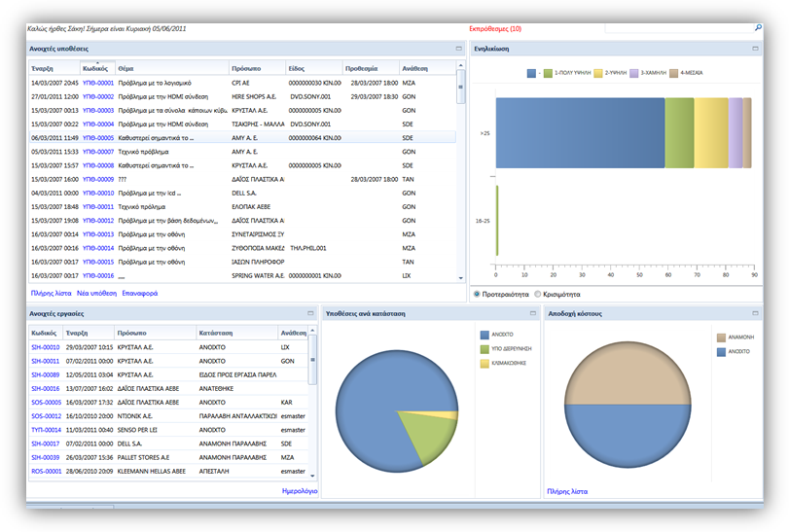
Task: Click the large blue bar segment in >25 row
Action: pos(580,132)
